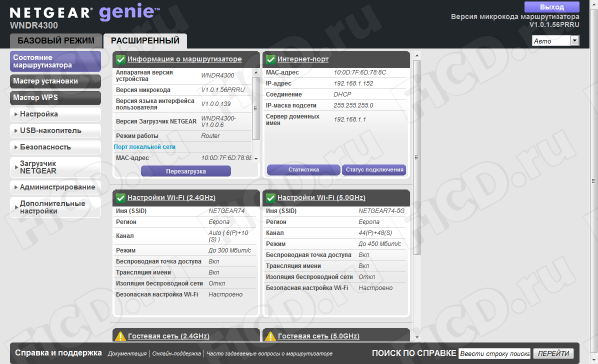This screenshot has height=364, width=598.
Task: Open Гостевая сеть (2.4GHz) link
Action: (168, 336)
